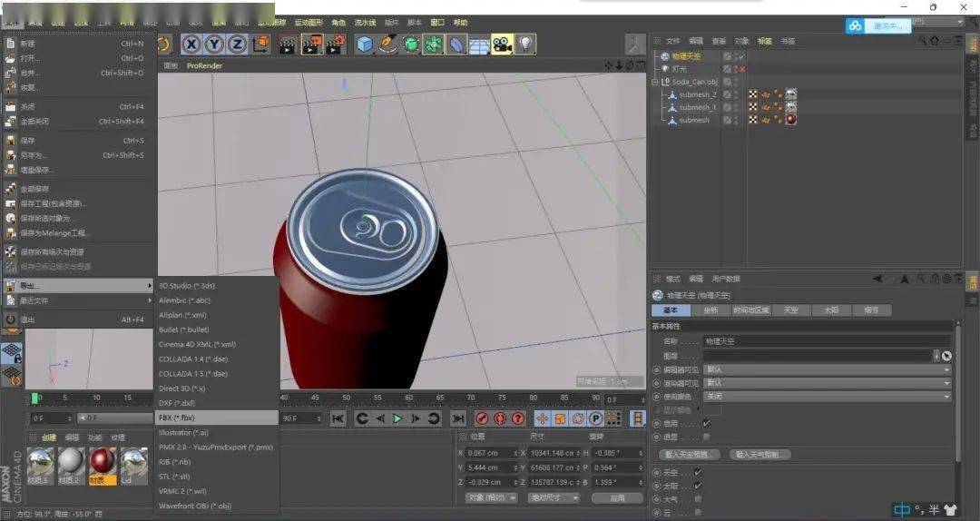This screenshot has width=980, height=521.
Task: Click the light bulb icon in toolbar
Action: pyautogui.click(x=525, y=44)
